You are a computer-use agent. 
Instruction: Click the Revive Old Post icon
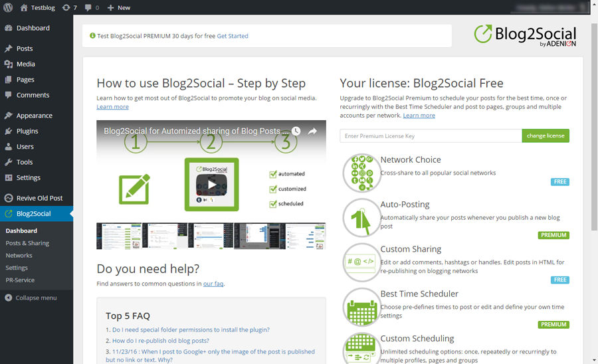point(9,198)
